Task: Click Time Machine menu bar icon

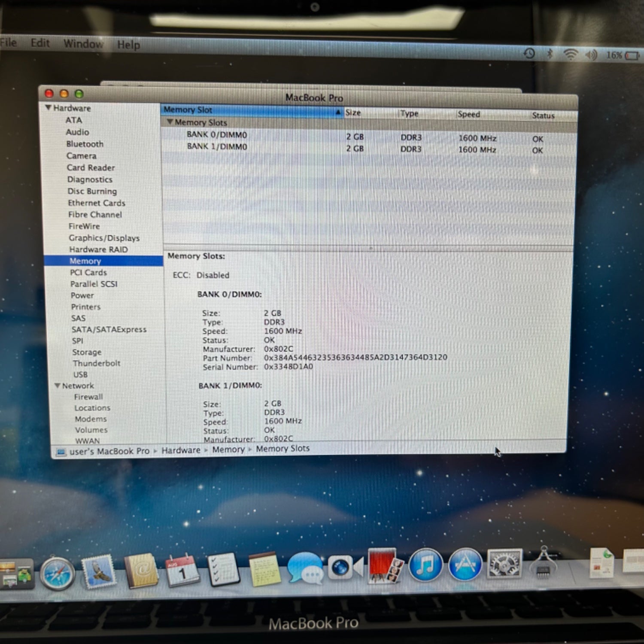Action: point(529,54)
